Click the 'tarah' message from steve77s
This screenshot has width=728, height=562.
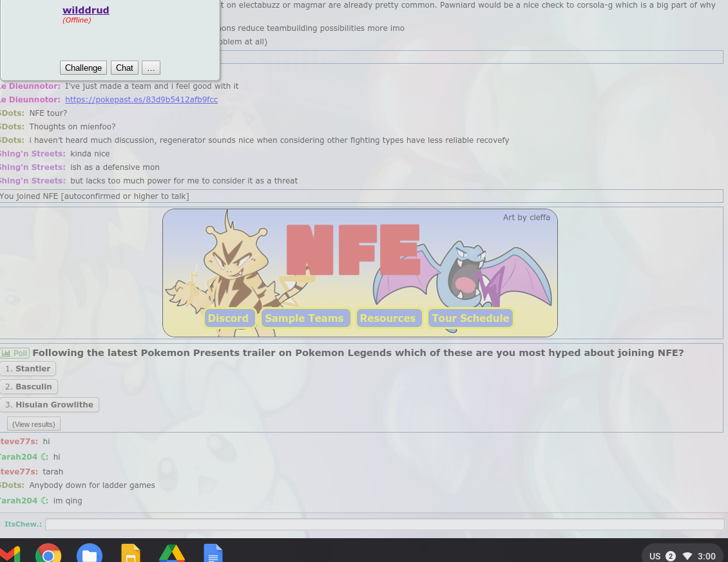pos(53,472)
